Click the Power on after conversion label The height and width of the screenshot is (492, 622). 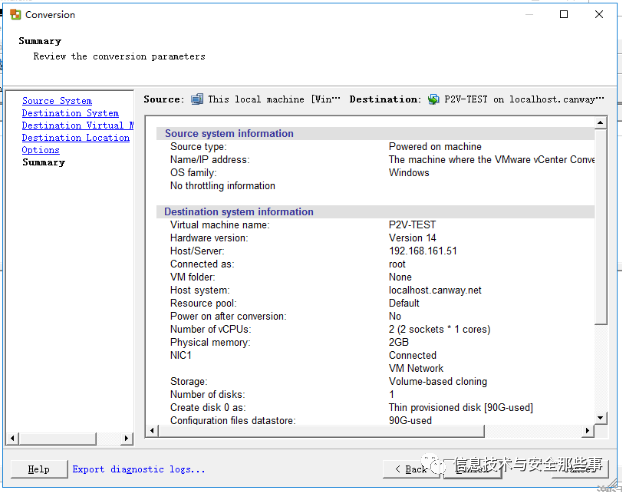click(228, 316)
